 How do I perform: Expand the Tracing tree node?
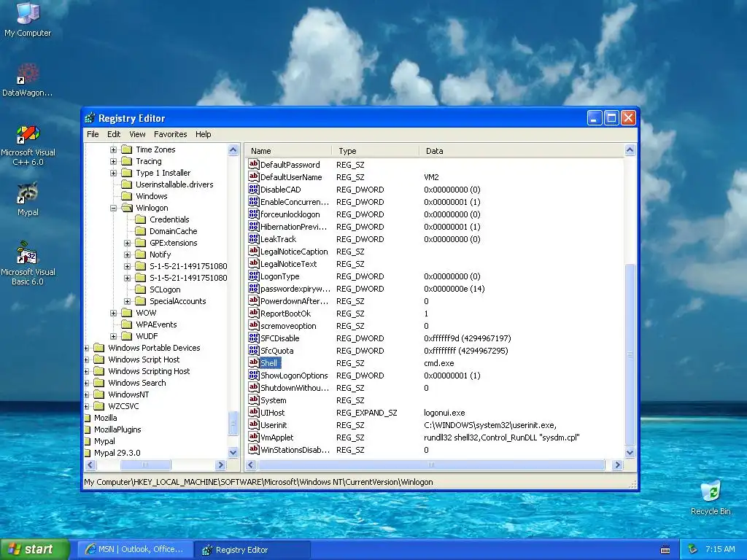[x=113, y=161]
